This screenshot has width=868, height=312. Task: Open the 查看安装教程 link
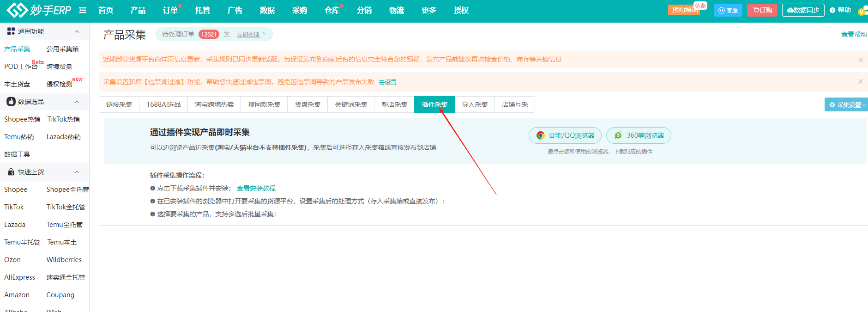pyautogui.click(x=256, y=188)
